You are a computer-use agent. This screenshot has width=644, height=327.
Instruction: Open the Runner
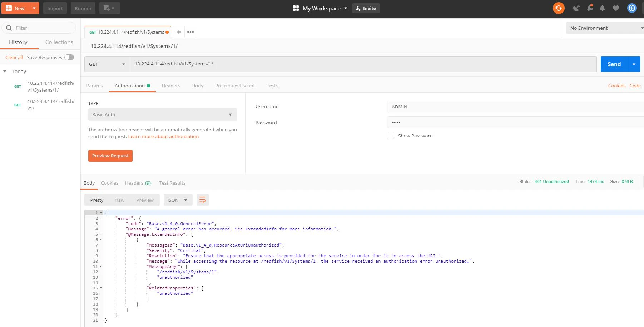click(x=83, y=8)
